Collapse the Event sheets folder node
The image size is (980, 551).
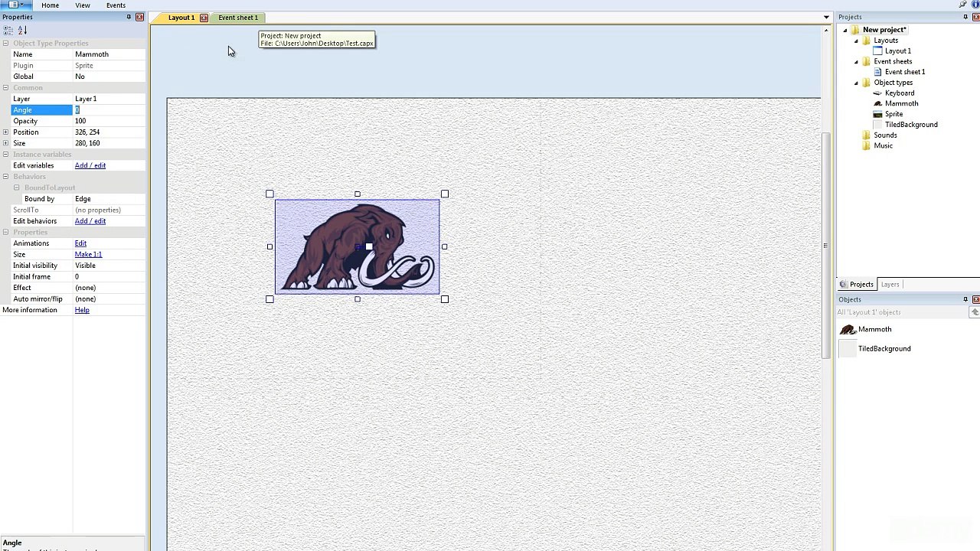tap(856, 61)
